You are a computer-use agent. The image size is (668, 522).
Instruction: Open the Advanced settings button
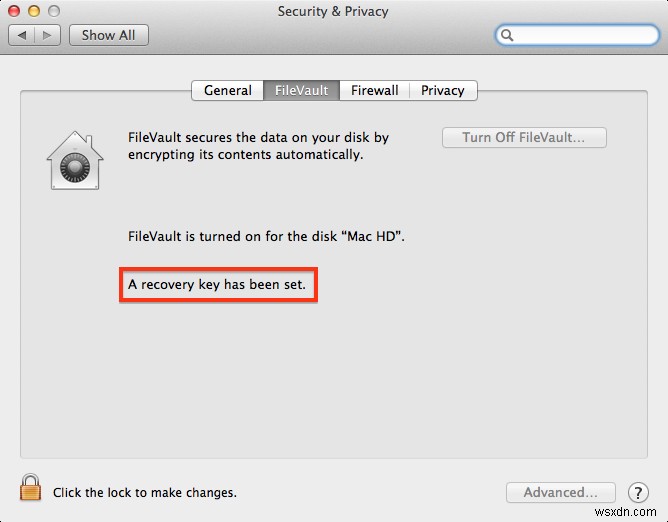pos(560,493)
